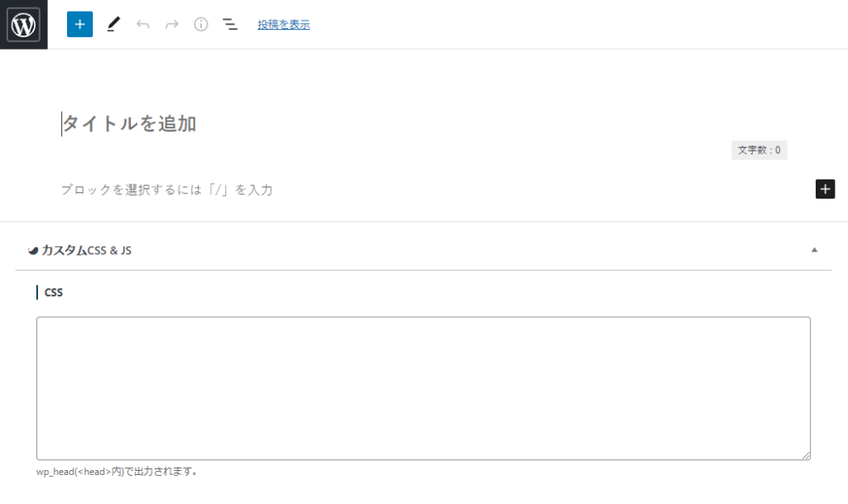Click the paragraph block placeholder text

coord(167,190)
